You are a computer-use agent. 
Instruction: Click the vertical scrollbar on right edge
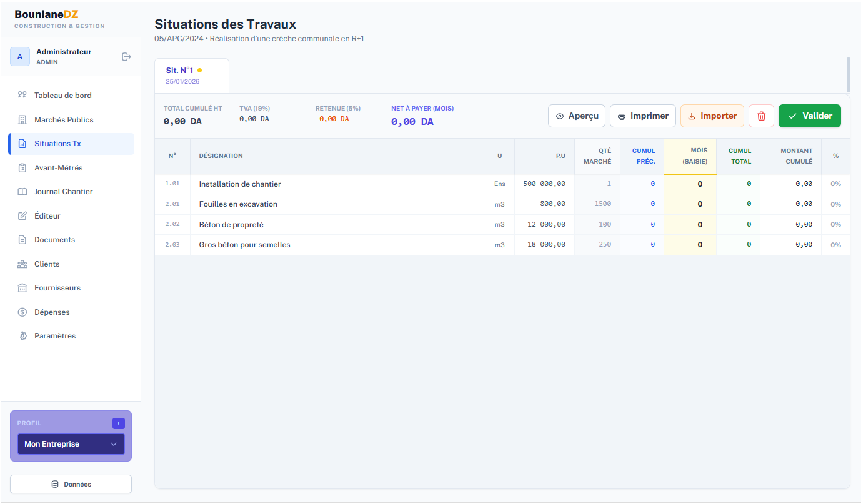tap(848, 75)
